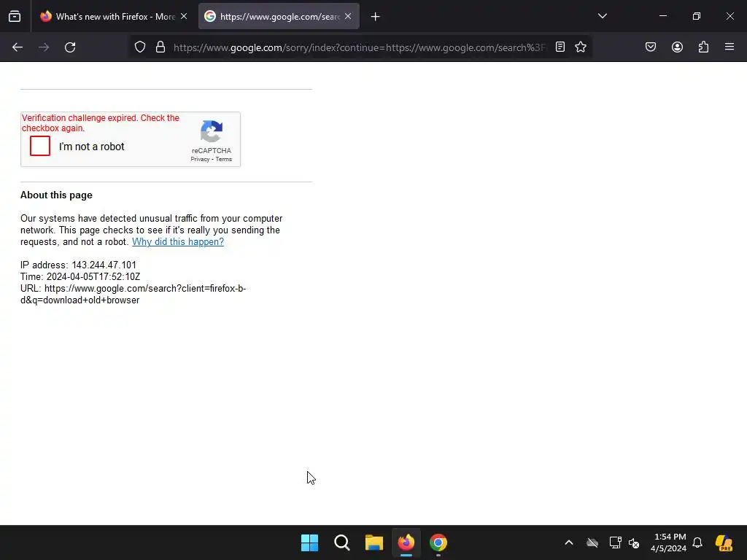Click the OneDrive cloud tray icon
The width and height of the screenshot is (747, 560).
592,542
